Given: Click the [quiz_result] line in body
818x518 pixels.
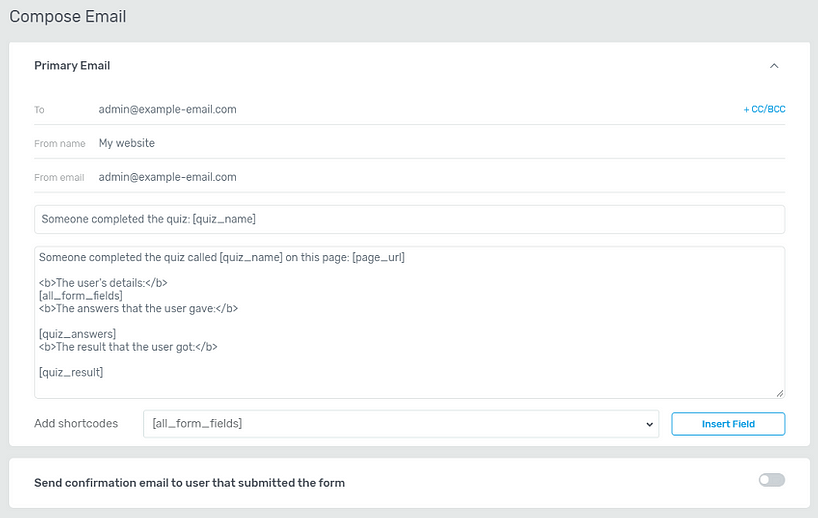Looking at the screenshot, I should (71, 372).
